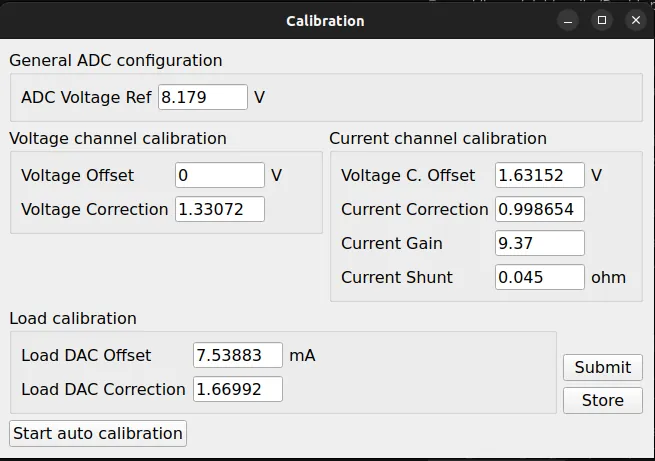Click the 'Current Gain' label
Image resolution: width=655 pixels, height=461 pixels.
coord(391,243)
